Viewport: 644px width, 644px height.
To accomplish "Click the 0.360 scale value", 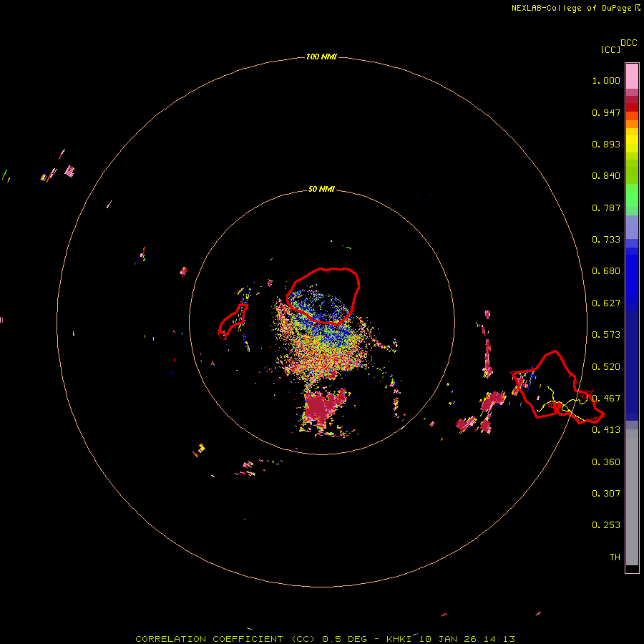I will click(606, 462).
